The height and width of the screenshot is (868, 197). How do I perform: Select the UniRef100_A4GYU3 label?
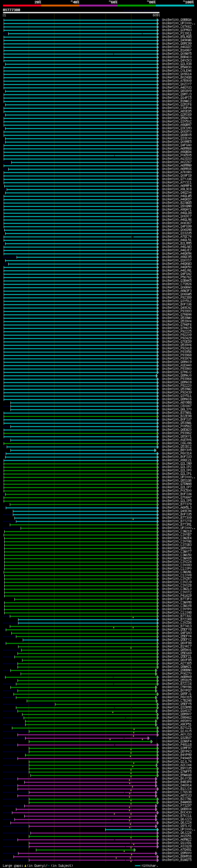177,88
